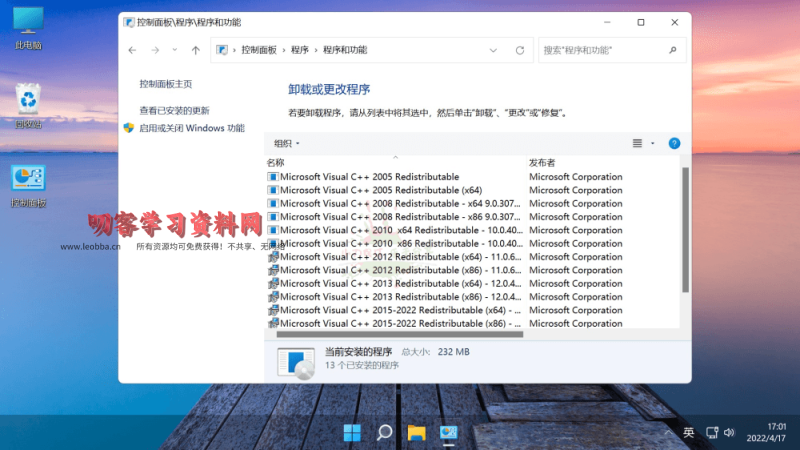Image resolution: width=800 pixels, height=450 pixels.
Task: Open network status tray icon
Action: tap(712, 433)
